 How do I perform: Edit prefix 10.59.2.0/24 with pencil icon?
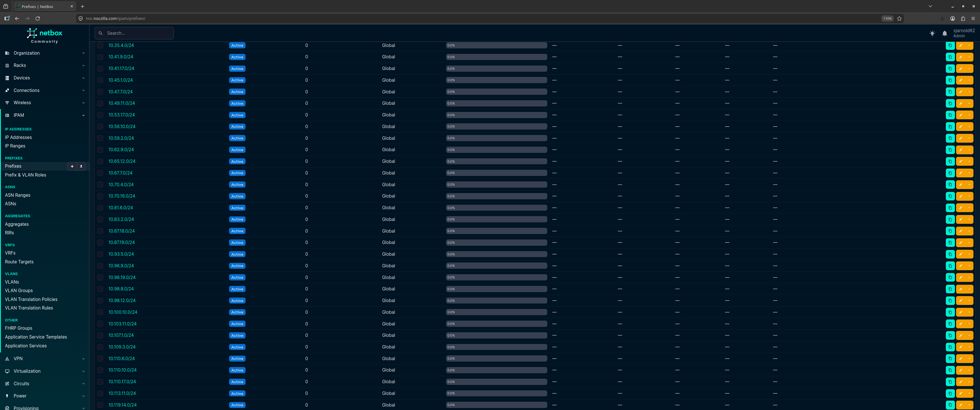click(960, 138)
